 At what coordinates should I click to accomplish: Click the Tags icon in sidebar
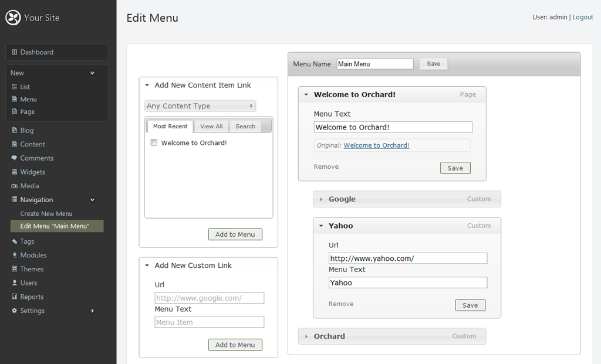15,241
